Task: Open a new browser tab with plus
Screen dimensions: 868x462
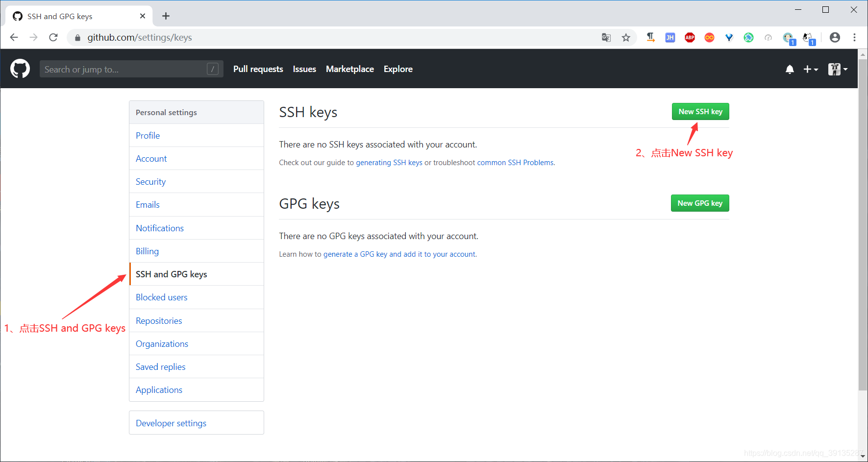Action: point(166,16)
